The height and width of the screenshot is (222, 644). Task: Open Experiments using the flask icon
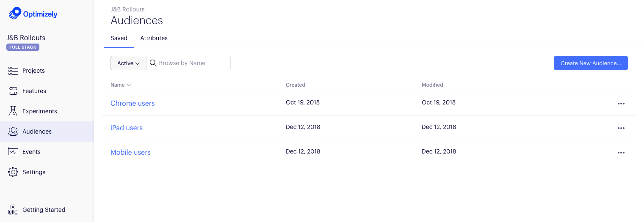tap(13, 111)
